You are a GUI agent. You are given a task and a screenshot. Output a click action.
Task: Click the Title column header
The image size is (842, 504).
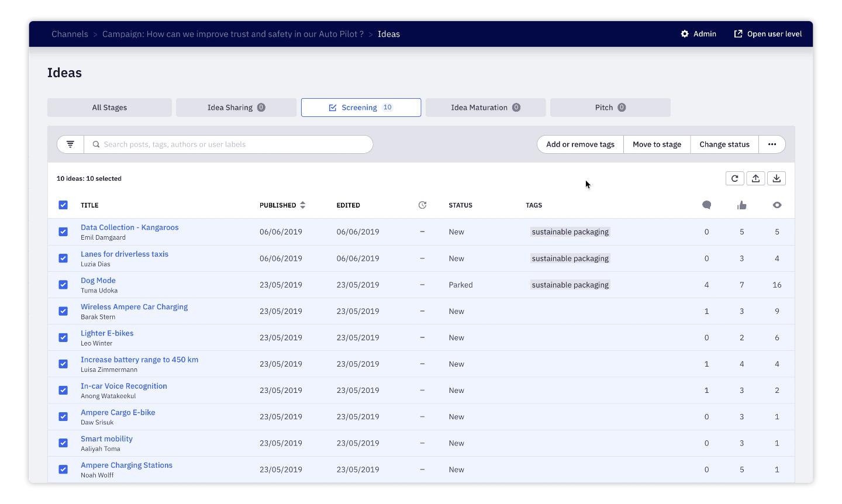pyautogui.click(x=89, y=205)
